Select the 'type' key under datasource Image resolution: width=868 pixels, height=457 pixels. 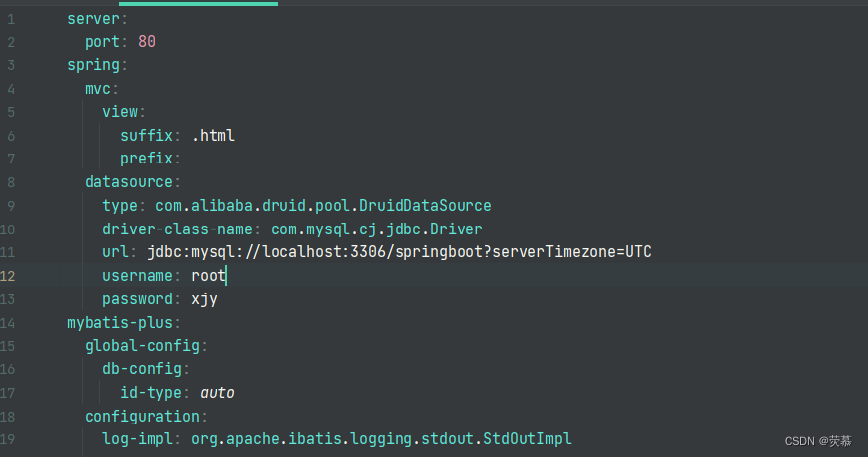(x=120, y=206)
